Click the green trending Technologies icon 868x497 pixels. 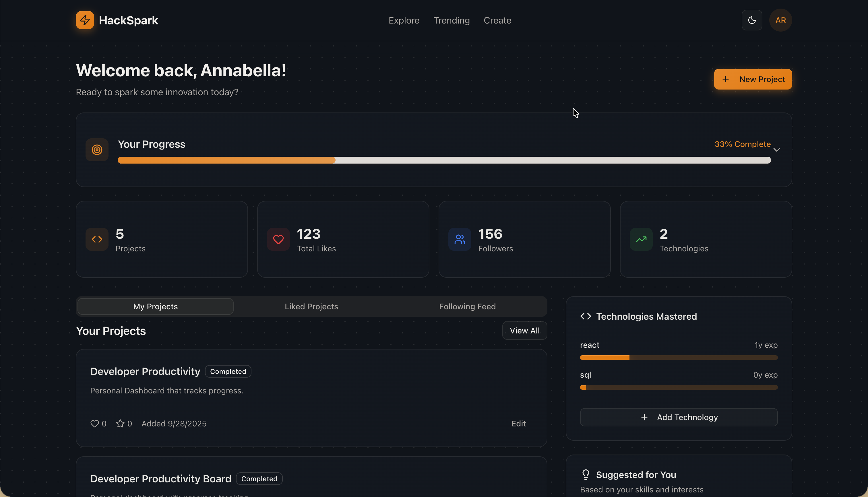click(x=641, y=239)
